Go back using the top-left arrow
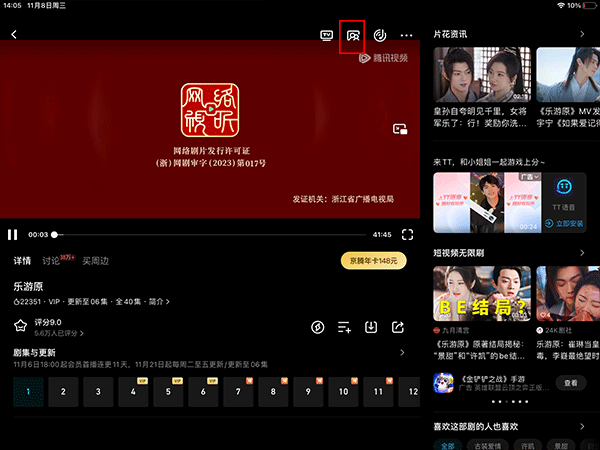Screen dimensions: 600x450 tap(14, 34)
